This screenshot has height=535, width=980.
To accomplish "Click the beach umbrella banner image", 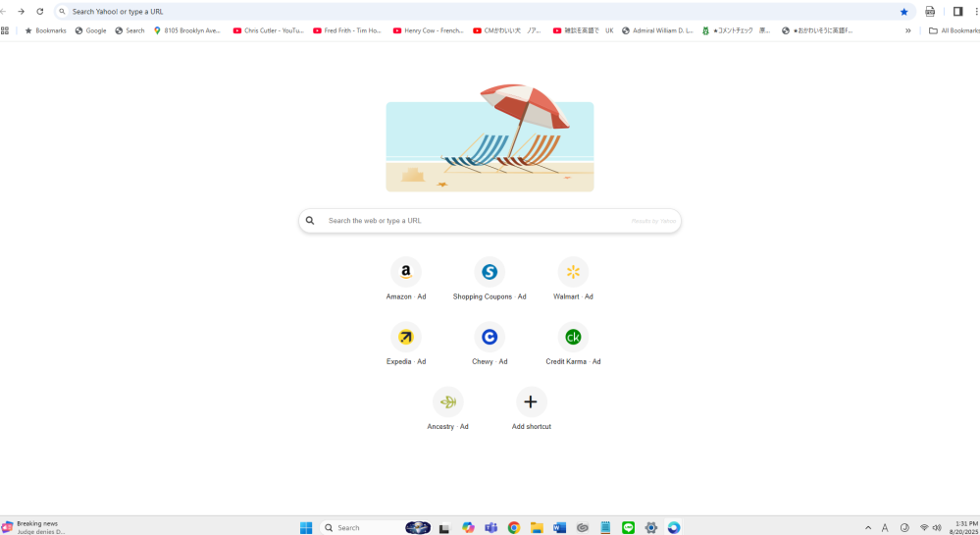I will click(490, 138).
